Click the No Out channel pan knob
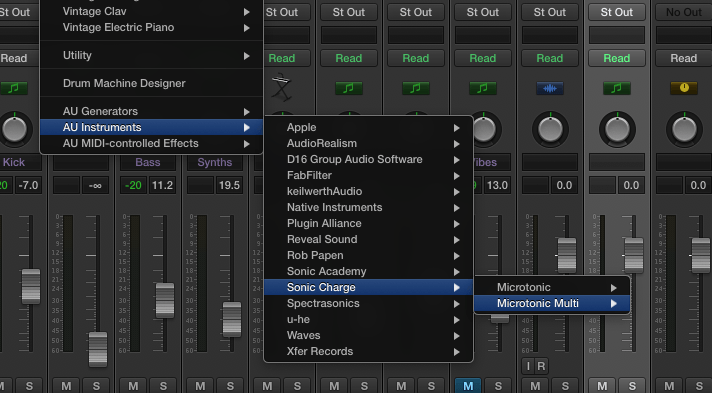Screen dimensions: 712x393 (x=684, y=129)
